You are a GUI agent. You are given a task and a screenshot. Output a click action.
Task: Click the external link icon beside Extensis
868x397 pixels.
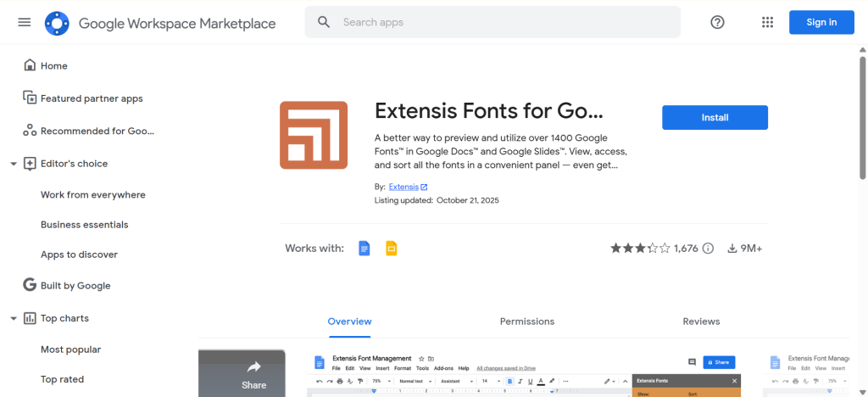click(x=424, y=187)
